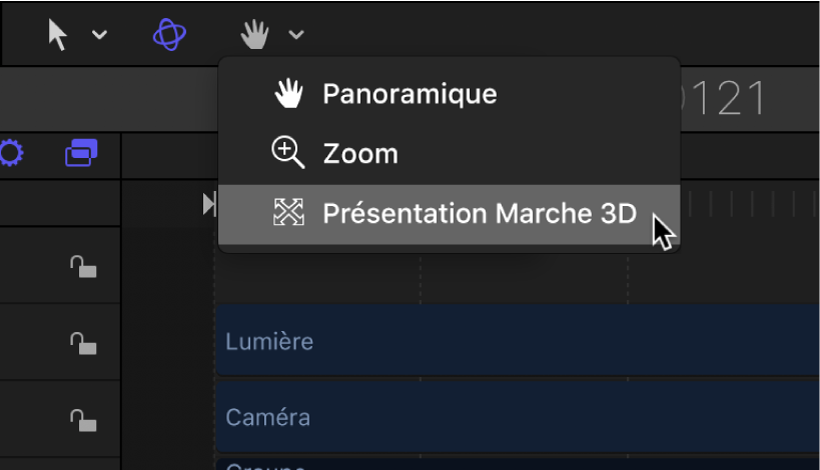This screenshot has width=820, height=470.
Task: Click the Marche 3D arrows icon
Action: (288, 212)
